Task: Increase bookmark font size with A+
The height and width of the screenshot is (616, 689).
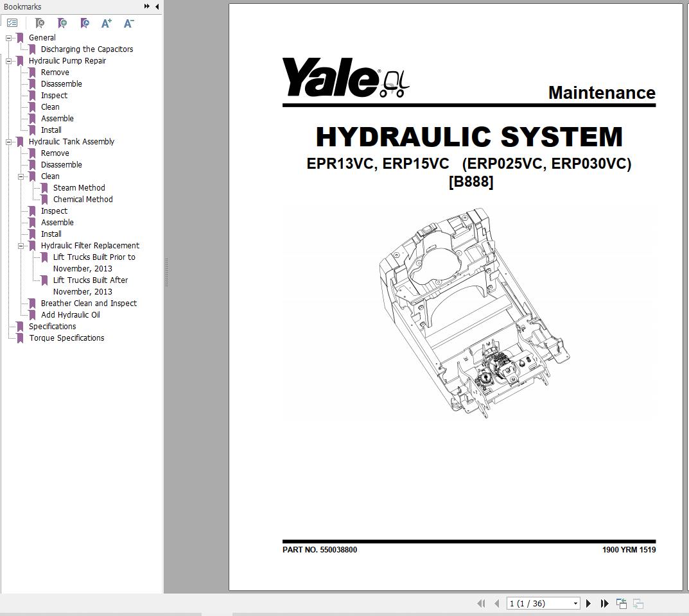Action: pos(107,23)
